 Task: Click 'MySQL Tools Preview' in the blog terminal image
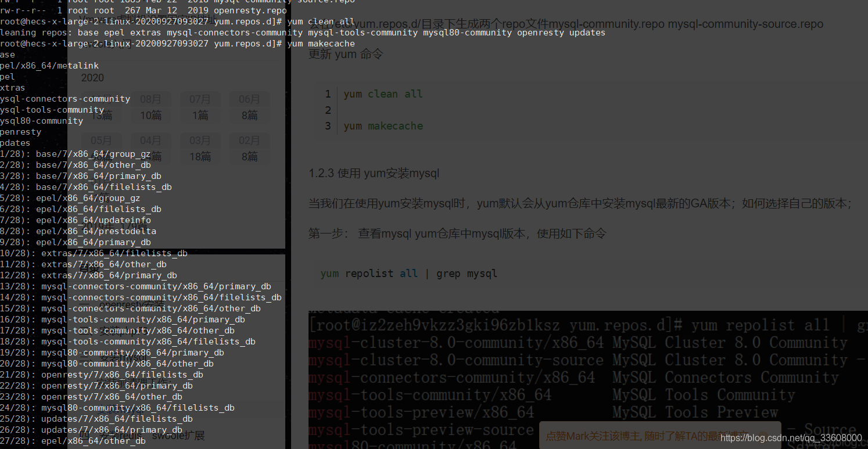[695, 412]
